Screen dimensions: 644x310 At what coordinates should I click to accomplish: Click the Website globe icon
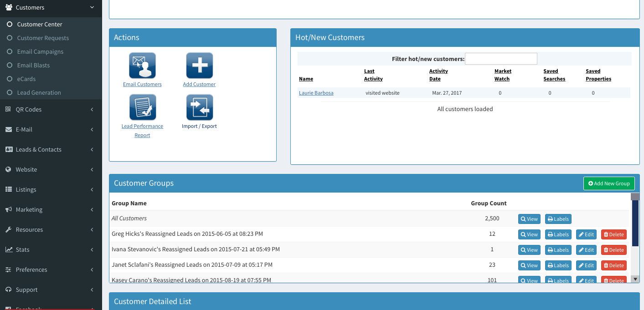[8, 169]
